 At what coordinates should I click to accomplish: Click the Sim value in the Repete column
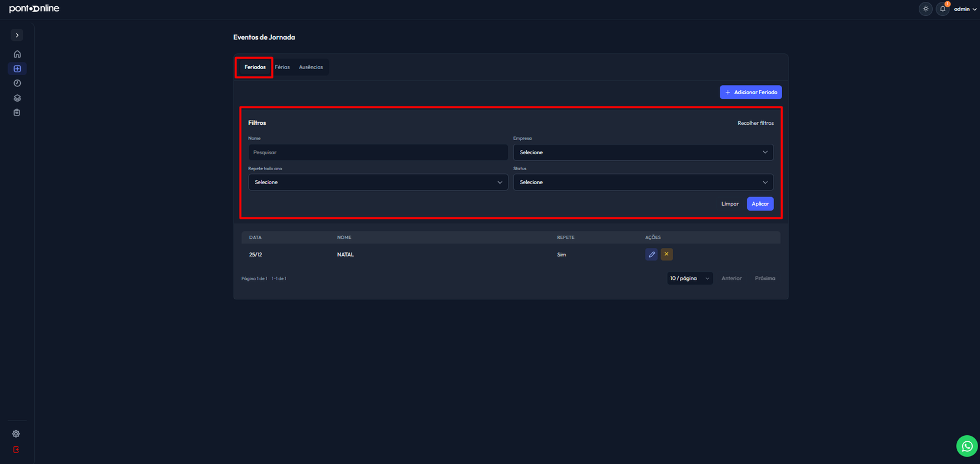click(562, 255)
